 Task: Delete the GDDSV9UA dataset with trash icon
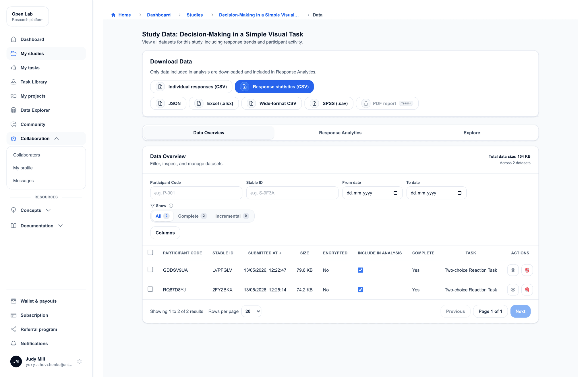pos(527,270)
